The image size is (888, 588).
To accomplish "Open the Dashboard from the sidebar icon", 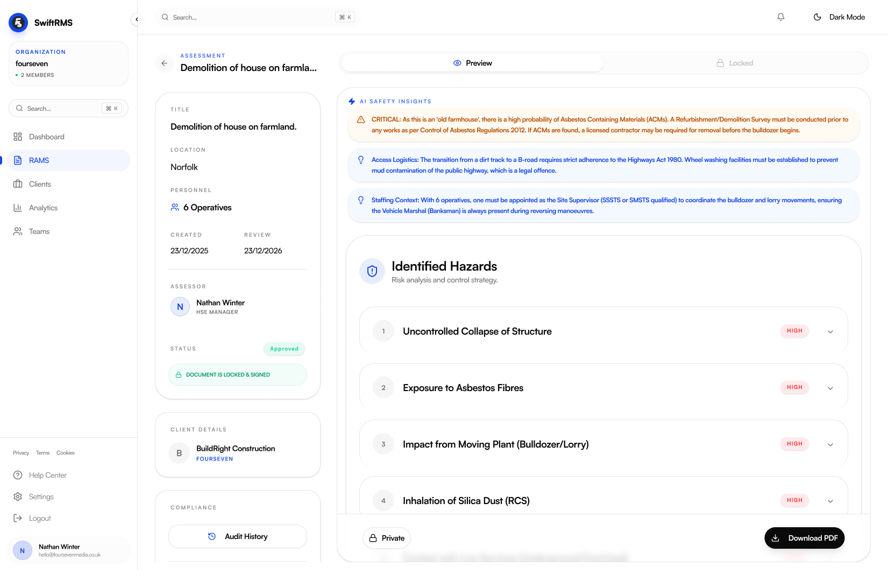I will [x=18, y=136].
